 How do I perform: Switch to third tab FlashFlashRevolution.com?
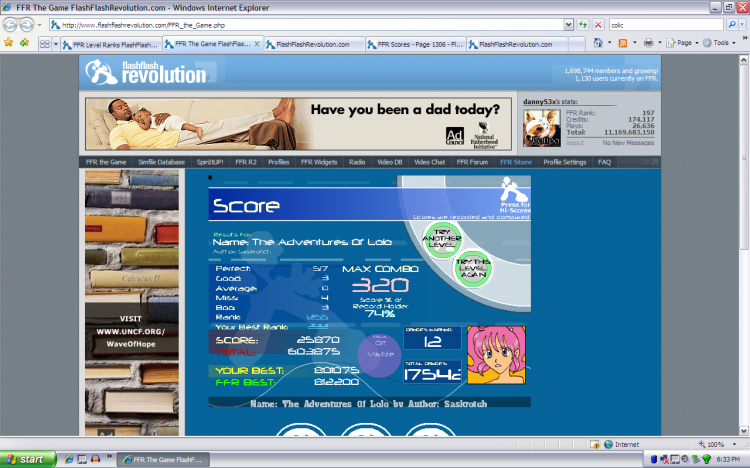point(314,45)
